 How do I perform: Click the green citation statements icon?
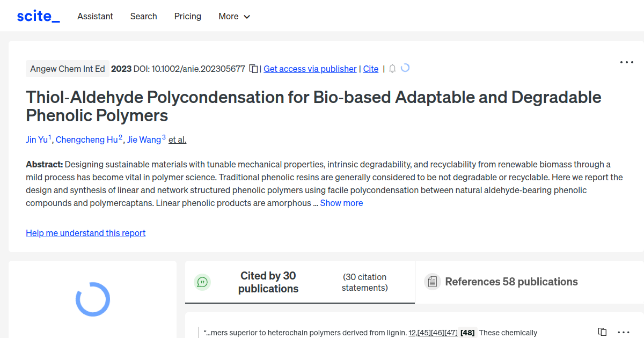(202, 282)
